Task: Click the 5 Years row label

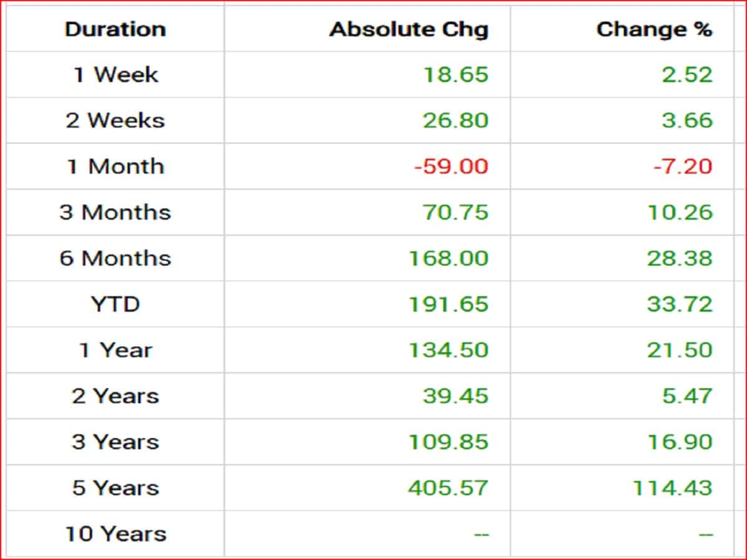Action: click(x=115, y=488)
